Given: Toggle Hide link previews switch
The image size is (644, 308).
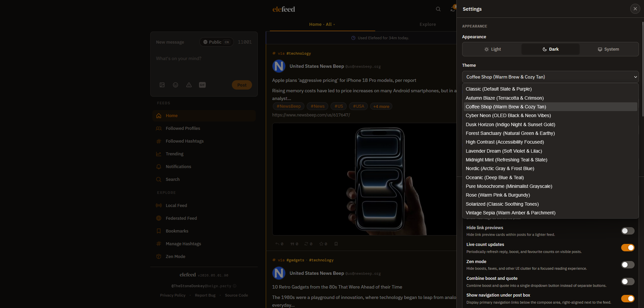Looking at the screenshot, I should (x=628, y=231).
